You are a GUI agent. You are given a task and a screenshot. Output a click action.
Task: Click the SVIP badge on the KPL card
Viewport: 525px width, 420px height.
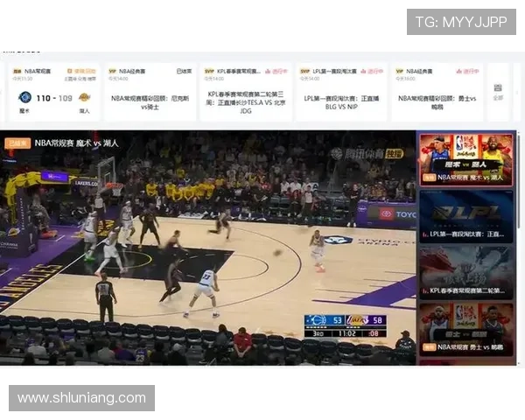pos(209,72)
